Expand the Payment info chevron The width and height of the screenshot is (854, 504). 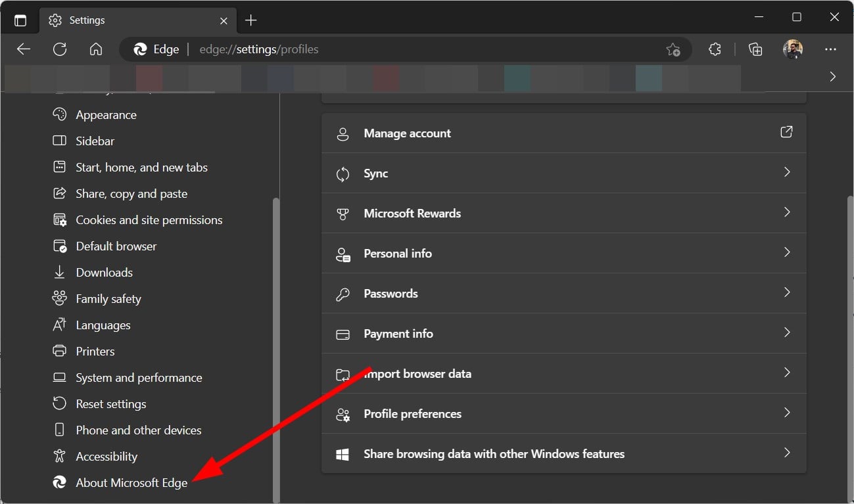pyautogui.click(x=786, y=332)
